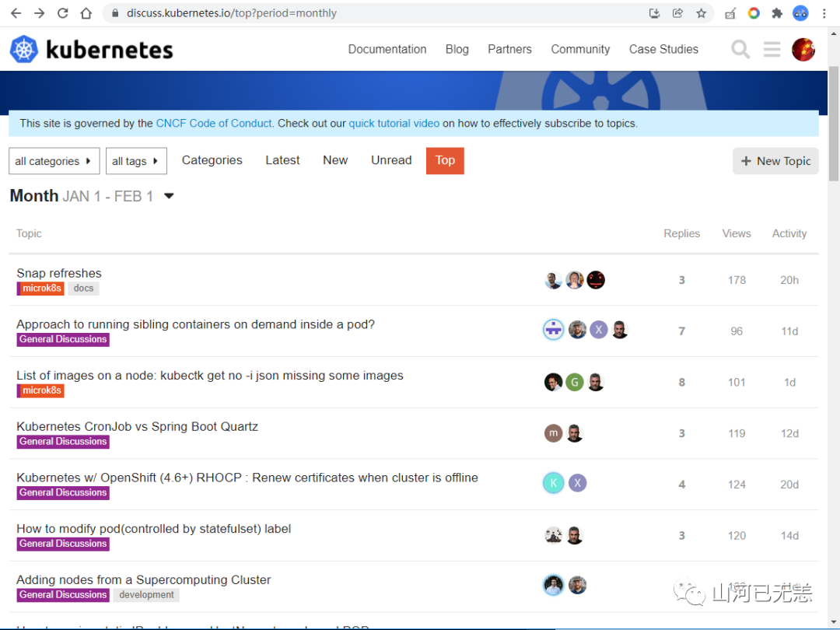Viewport: 840px width, 630px height.
Task: Click the green G avatar on List of images
Action: tap(574, 382)
